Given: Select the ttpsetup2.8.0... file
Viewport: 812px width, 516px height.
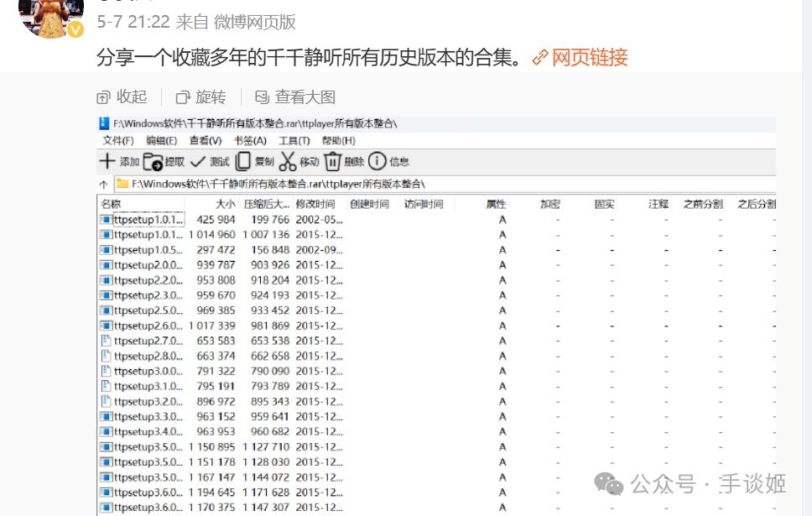Looking at the screenshot, I should point(148,356).
